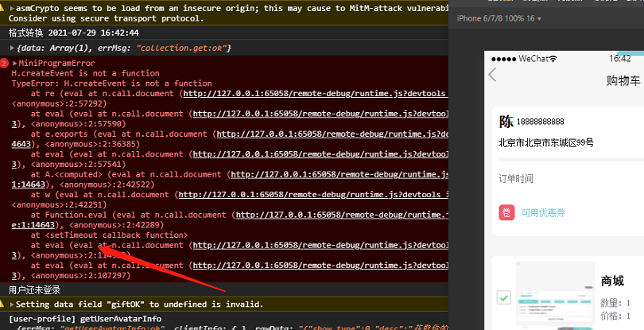Expand the giftOK undefined warning
The width and height of the screenshot is (644, 330).
11,305
